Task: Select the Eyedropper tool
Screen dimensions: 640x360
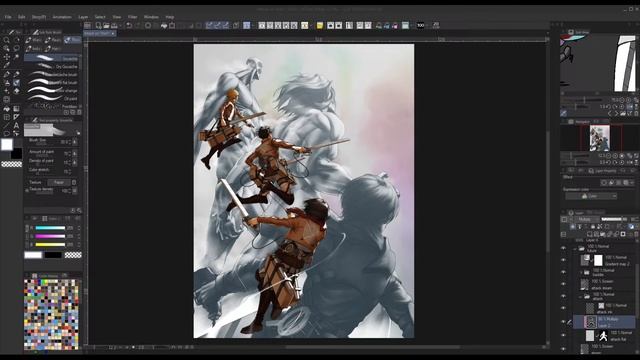Action: coord(7,65)
